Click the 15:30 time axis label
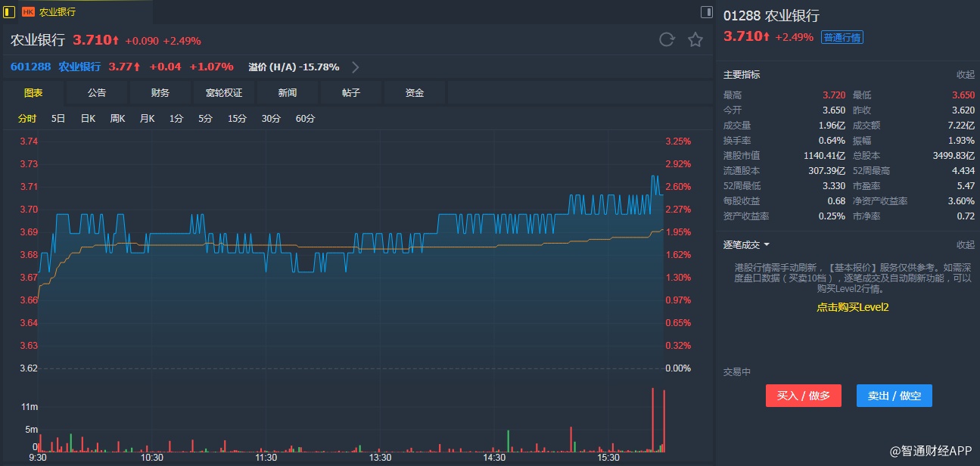This screenshot has height=466, width=980. click(608, 458)
